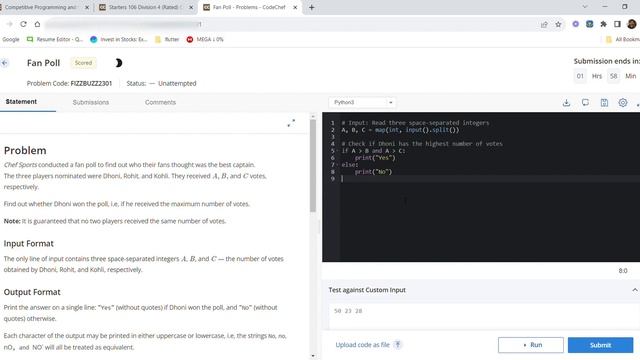The height and width of the screenshot is (360, 640).
Task: Open Google bookmark
Action: (x=11, y=40)
